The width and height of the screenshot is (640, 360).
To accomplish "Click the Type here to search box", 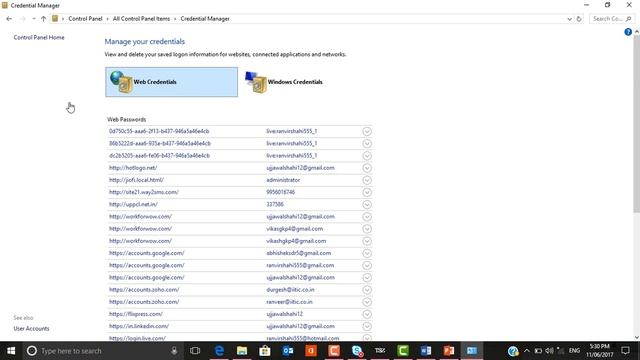I will pos(103,351).
